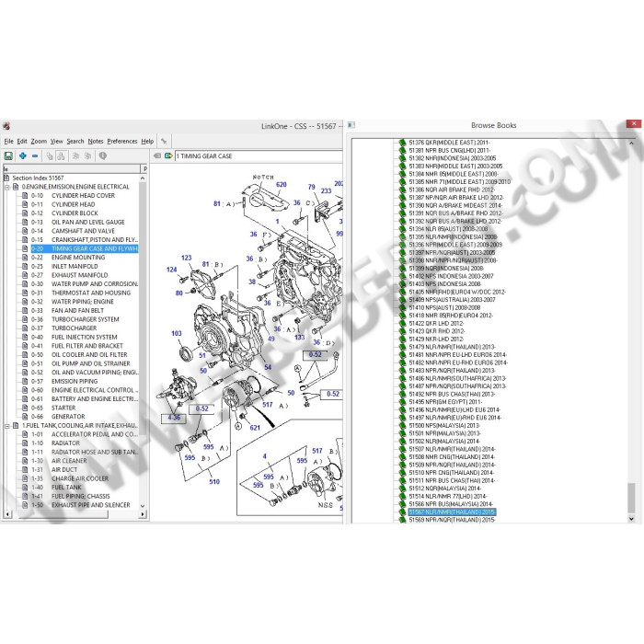Select 0-66 GENERATOR
This screenshot has height=644, width=644.
(x=58, y=417)
